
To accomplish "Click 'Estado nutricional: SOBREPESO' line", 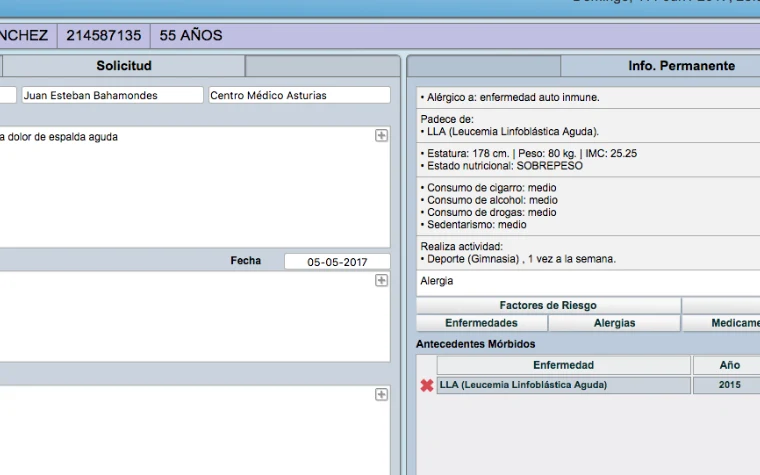I will tap(502, 166).
